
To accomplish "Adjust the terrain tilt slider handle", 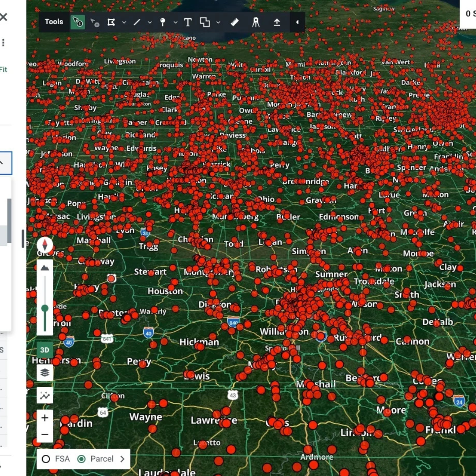I will point(45,309).
